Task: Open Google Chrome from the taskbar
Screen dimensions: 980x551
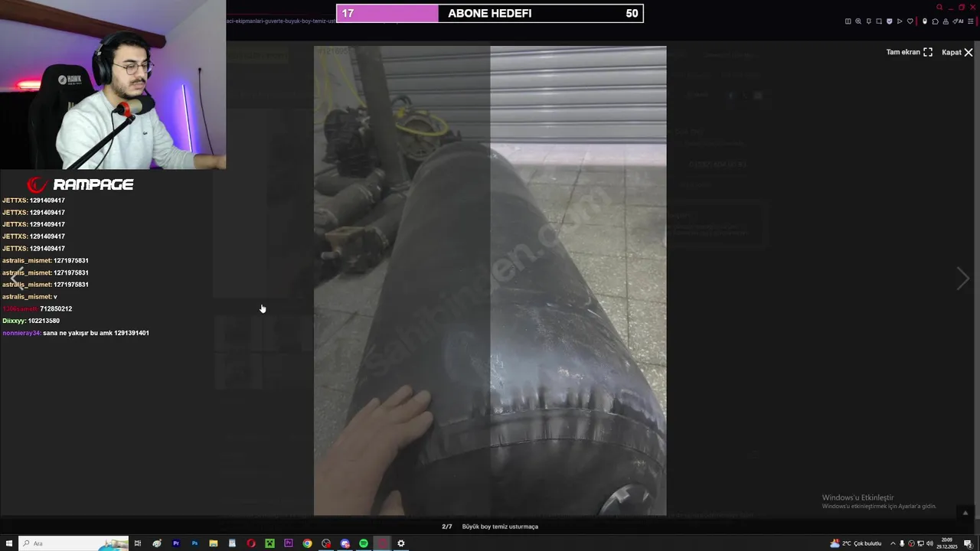Action: point(307,543)
